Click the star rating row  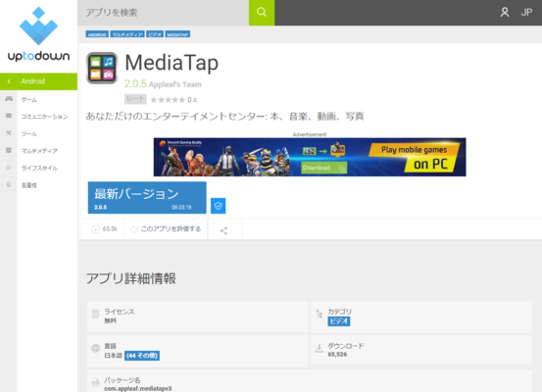(168, 100)
